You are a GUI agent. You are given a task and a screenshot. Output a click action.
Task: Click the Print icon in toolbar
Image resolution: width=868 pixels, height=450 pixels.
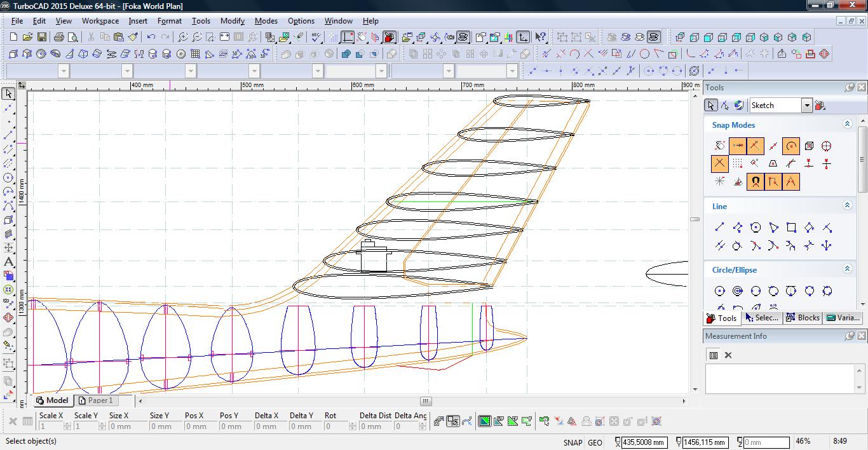pyautogui.click(x=59, y=37)
